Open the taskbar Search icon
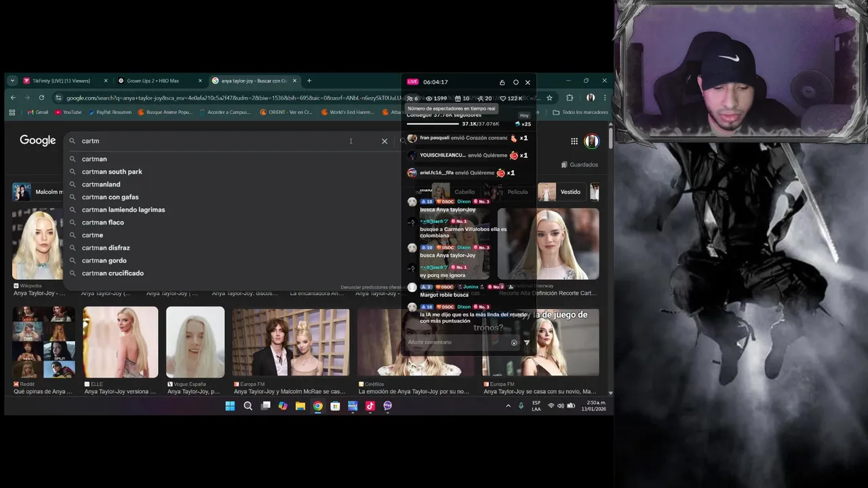Viewport: 868px width, 488px height. [248, 406]
